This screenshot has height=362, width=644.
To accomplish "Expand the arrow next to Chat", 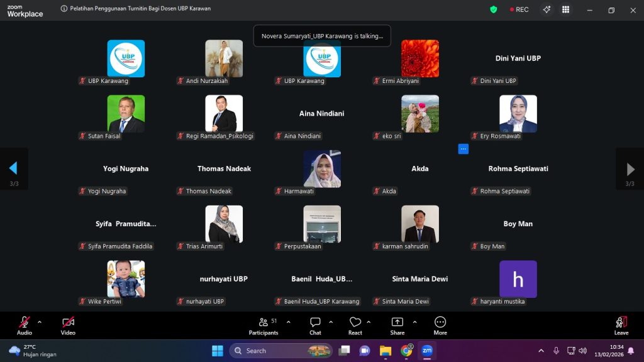I will coord(331,322).
